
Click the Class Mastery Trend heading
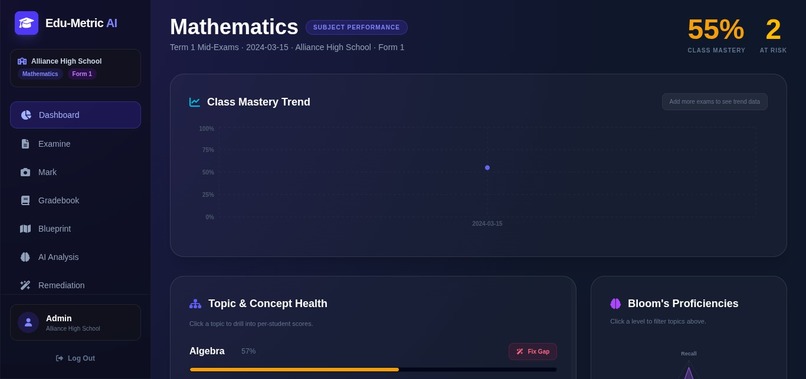[259, 102]
